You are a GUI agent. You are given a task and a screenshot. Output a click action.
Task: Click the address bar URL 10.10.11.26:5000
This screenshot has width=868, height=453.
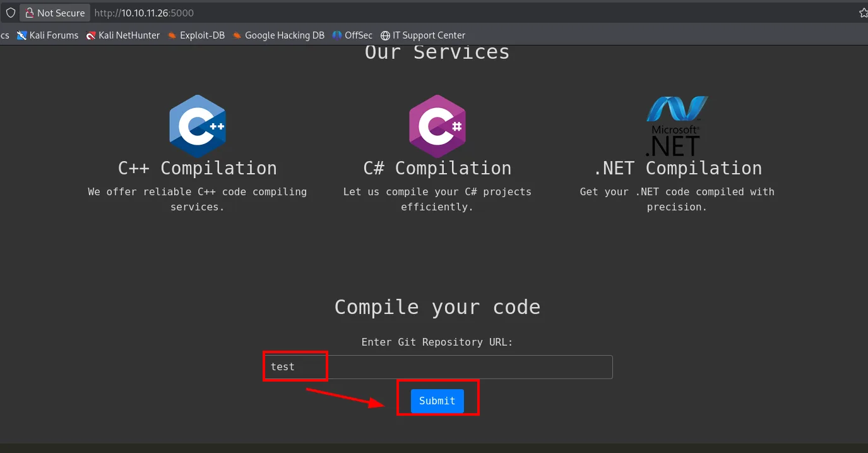(144, 13)
